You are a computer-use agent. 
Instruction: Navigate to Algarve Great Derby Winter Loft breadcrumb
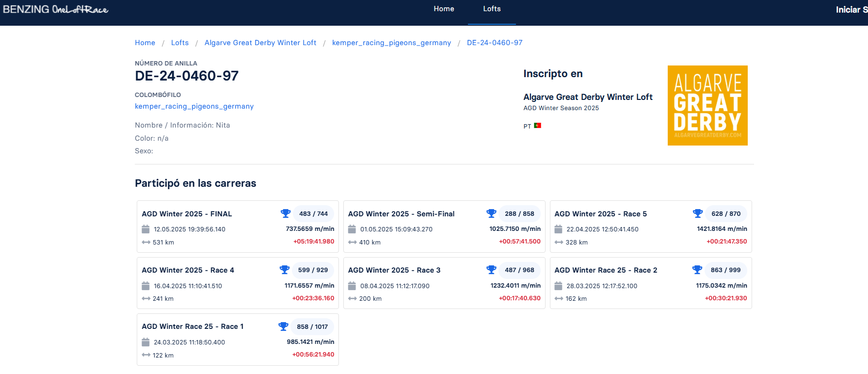tap(260, 43)
